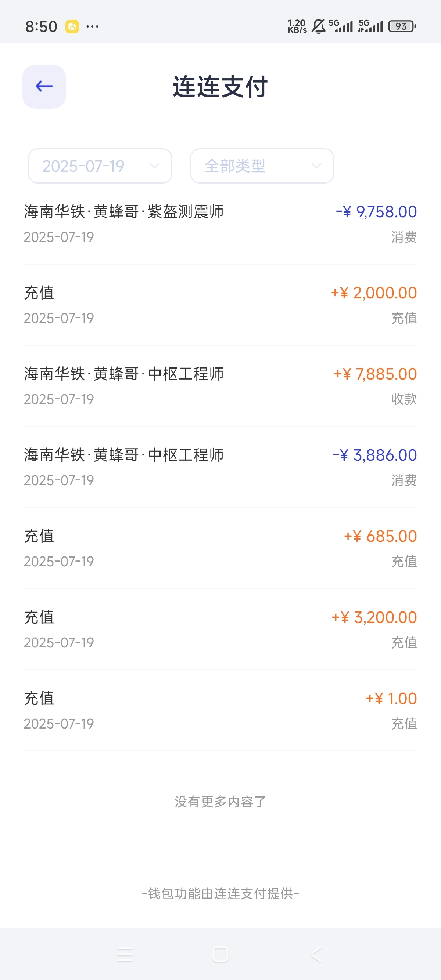Open the 充值 +¥3,200.00 record
The height and width of the screenshot is (980, 441).
click(220, 629)
